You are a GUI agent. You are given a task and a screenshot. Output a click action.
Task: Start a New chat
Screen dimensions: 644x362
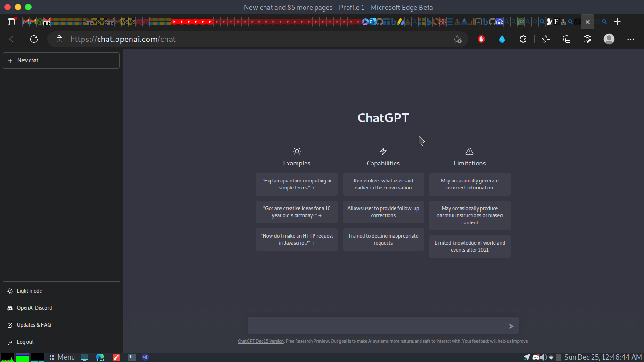click(x=61, y=60)
